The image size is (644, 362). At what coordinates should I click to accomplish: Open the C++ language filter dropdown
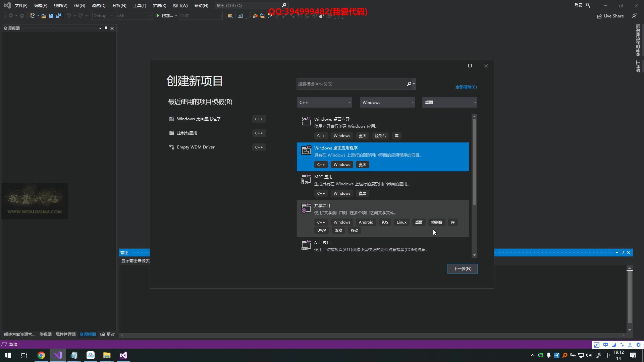pos(324,103)
